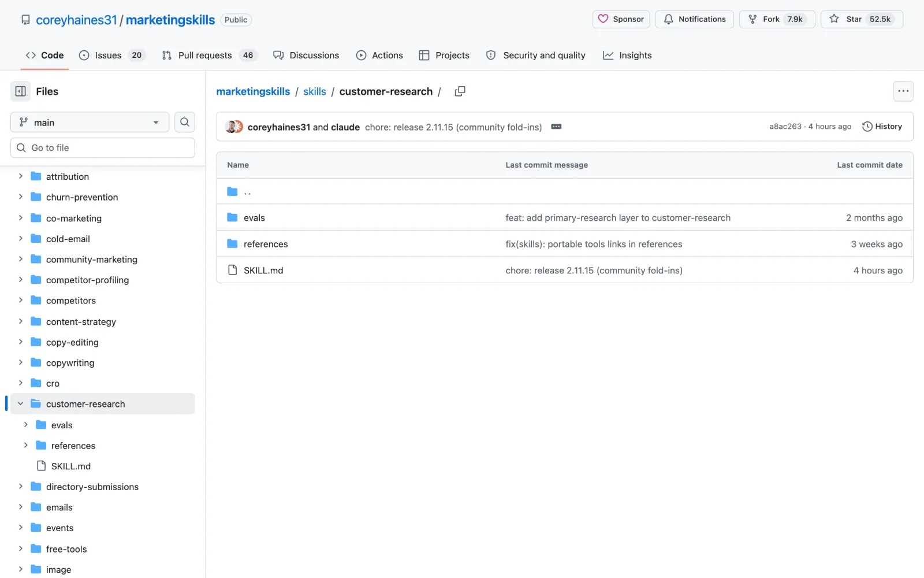Focus the Go to file field
Viewport: 924px width, 578px height.
point(103,147)
